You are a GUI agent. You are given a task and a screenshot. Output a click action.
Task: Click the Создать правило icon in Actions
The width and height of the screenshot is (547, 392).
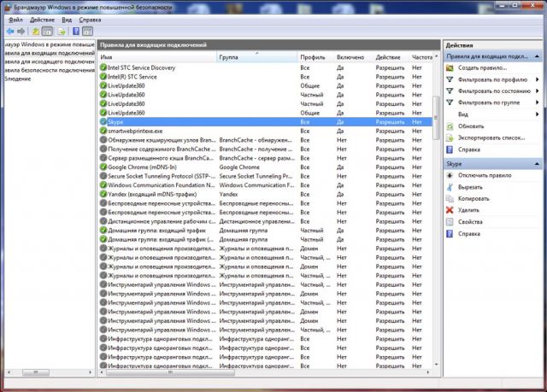coord(450,68)
